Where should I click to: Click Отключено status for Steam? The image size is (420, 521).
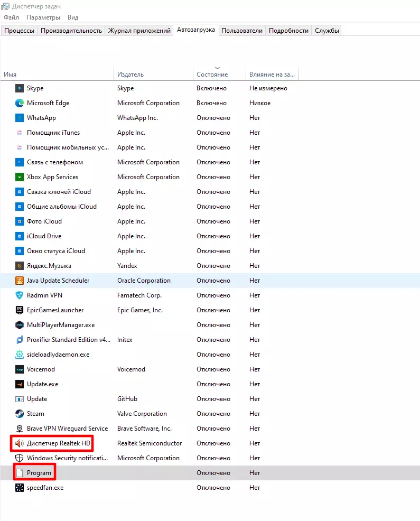(x=213, y=414)
